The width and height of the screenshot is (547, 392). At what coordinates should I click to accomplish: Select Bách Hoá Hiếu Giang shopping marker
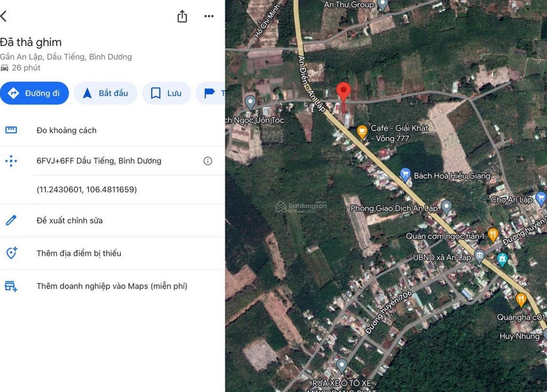pos(405,174)
